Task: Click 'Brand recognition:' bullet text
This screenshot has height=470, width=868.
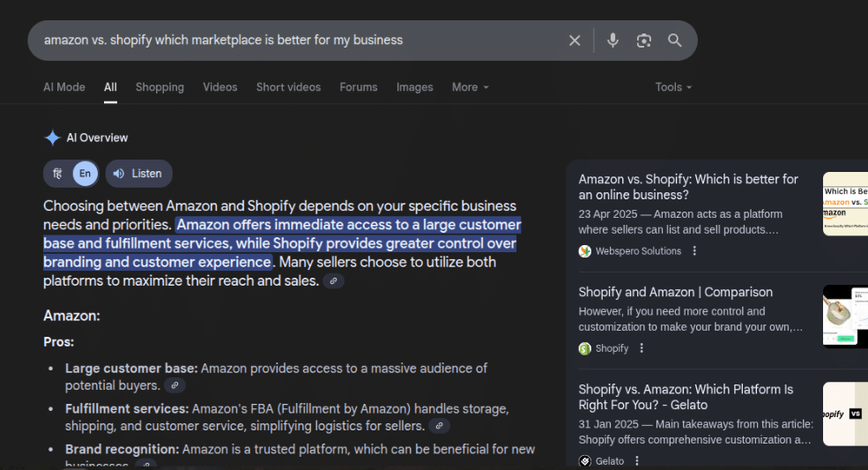Action: point(122,450)
